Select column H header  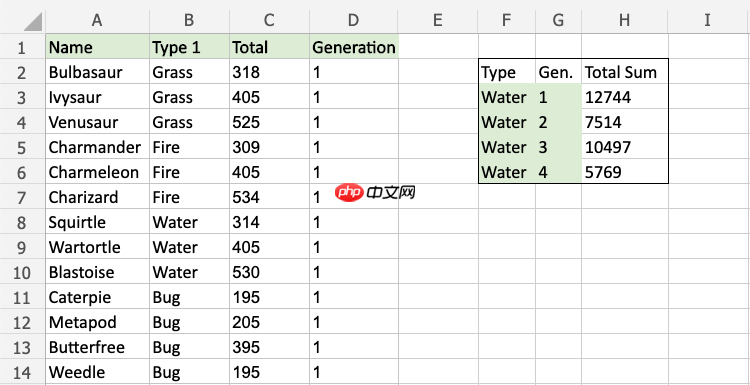coord(624,20)
